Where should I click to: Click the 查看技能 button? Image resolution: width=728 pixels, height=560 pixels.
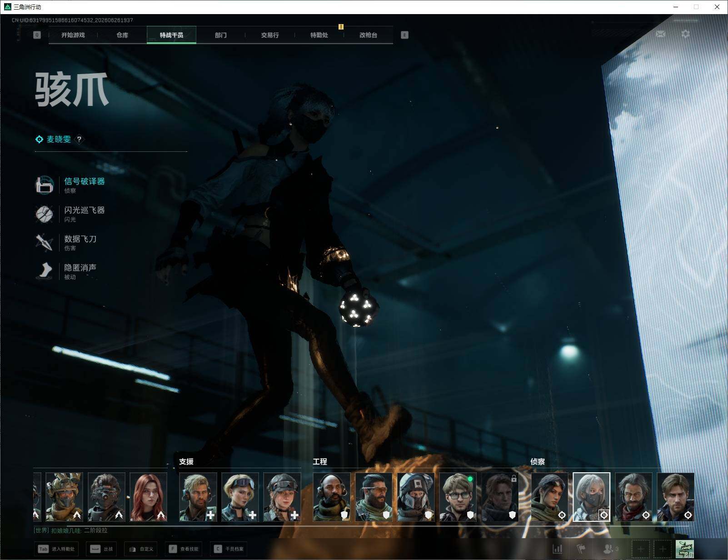[184, 549]
